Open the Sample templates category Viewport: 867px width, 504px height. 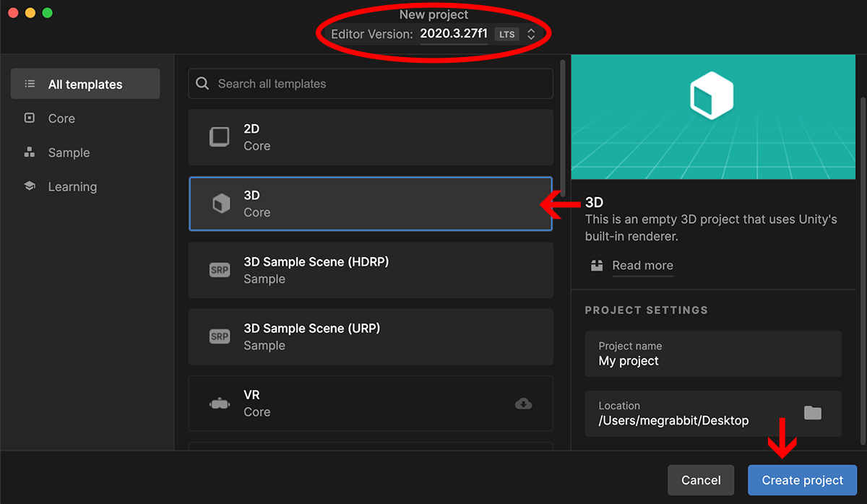point(69,152)
